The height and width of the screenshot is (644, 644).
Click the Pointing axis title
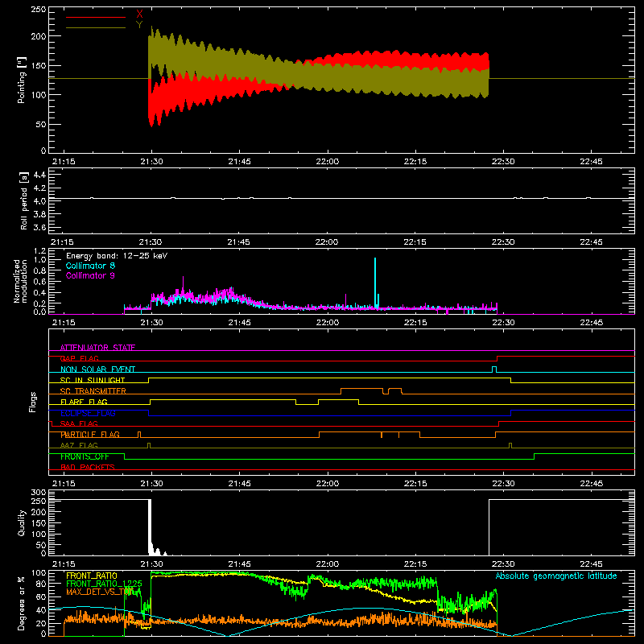tap(22, 80)
